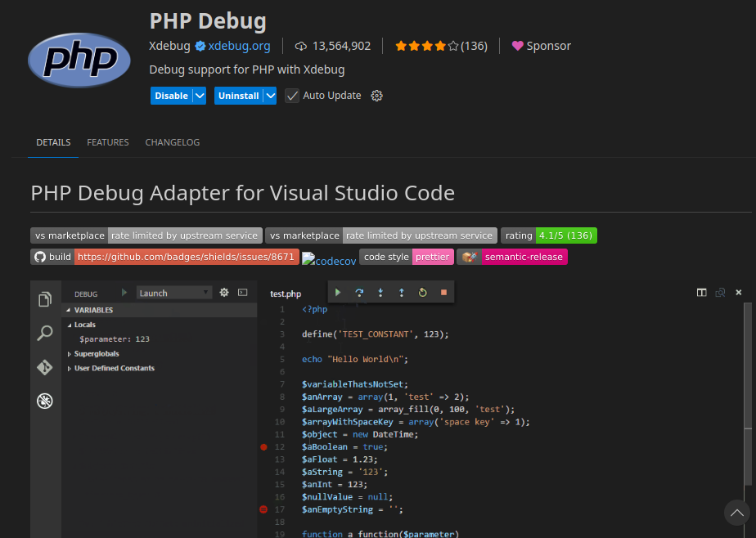Click the split editor icon

[x=701, y=293]
